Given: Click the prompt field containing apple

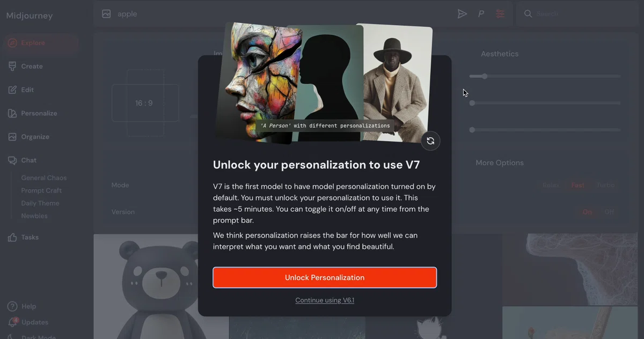Looking at the screenshot, I should [x=284, y=14].
